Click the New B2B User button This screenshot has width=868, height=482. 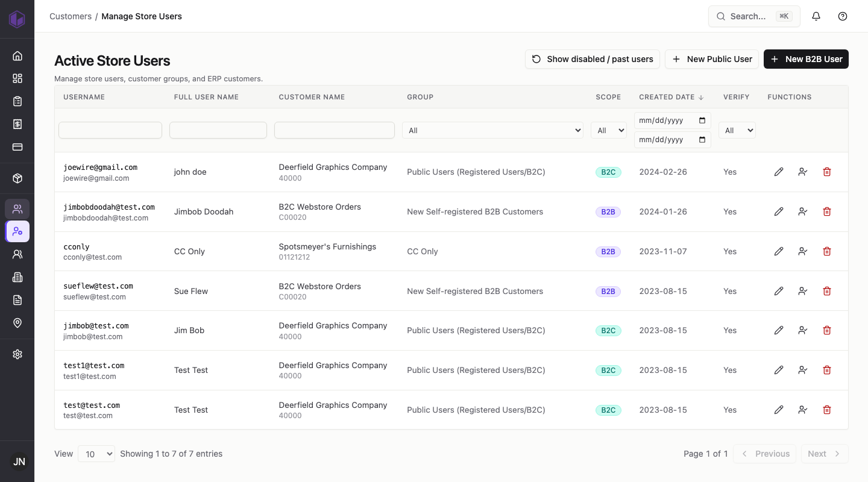point(806,59)
